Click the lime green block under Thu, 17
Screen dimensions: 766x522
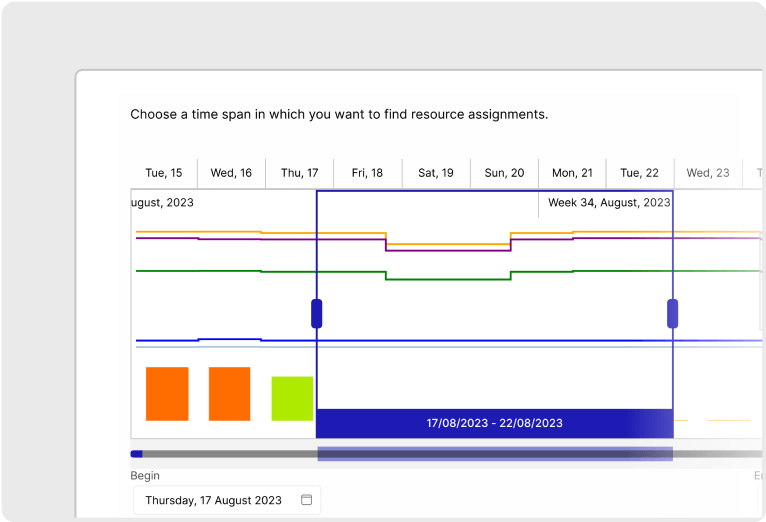coord(292,398)
